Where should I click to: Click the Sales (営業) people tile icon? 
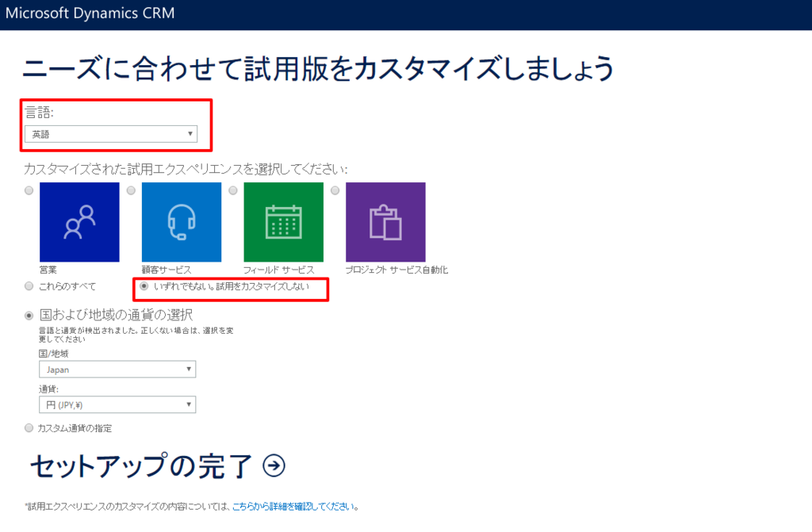point(79,222)
